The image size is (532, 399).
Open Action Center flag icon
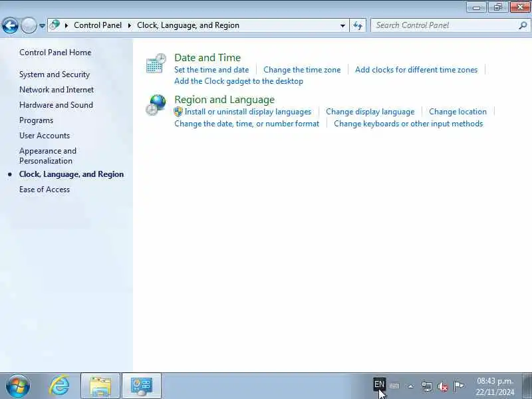click(x=458, y=386)
